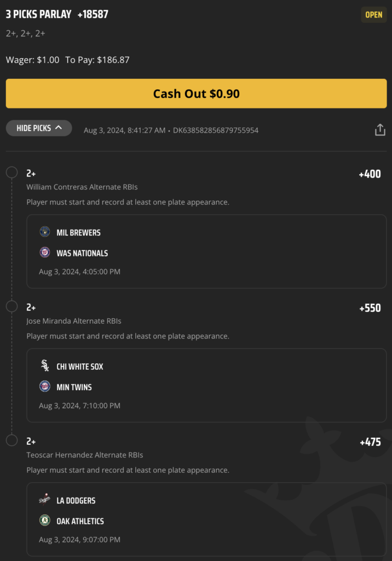Open the CHI White Sox vs MIN Twins card
Screen dimensions: 392x561
206,385
